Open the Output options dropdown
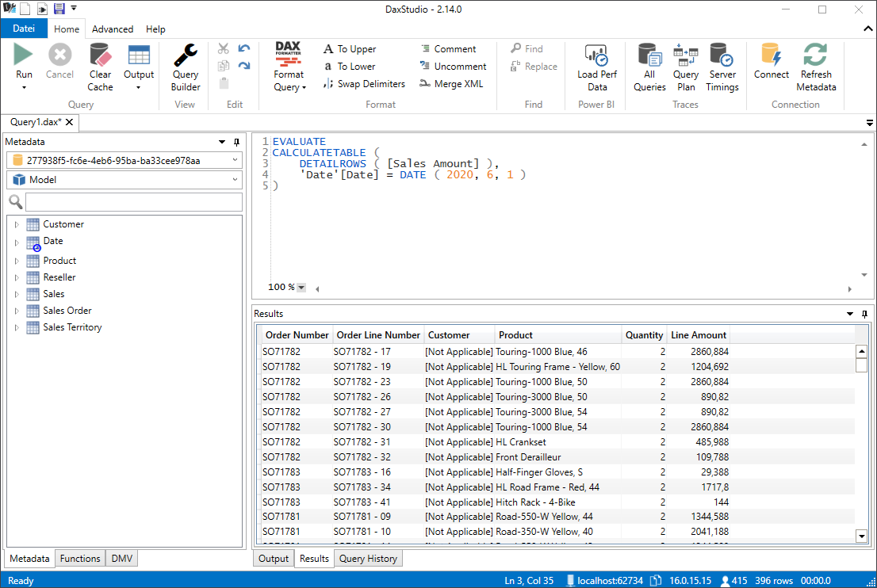 [138, 87]
